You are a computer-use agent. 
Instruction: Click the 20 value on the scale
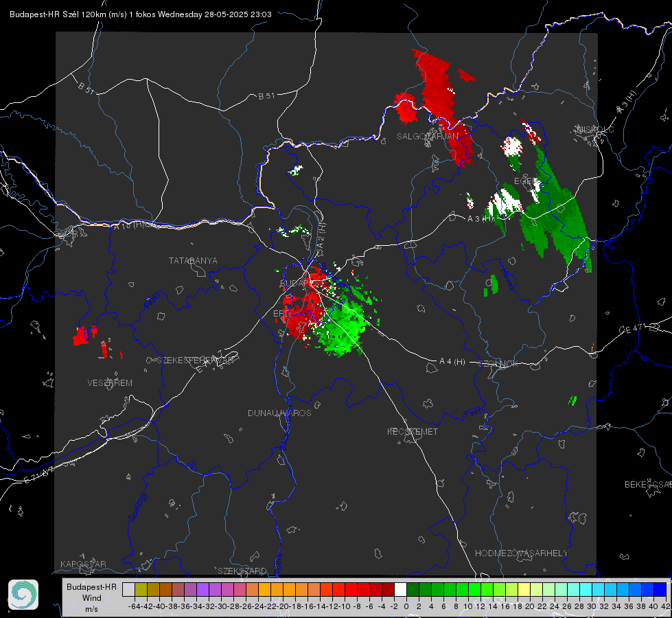pos(530,606)
